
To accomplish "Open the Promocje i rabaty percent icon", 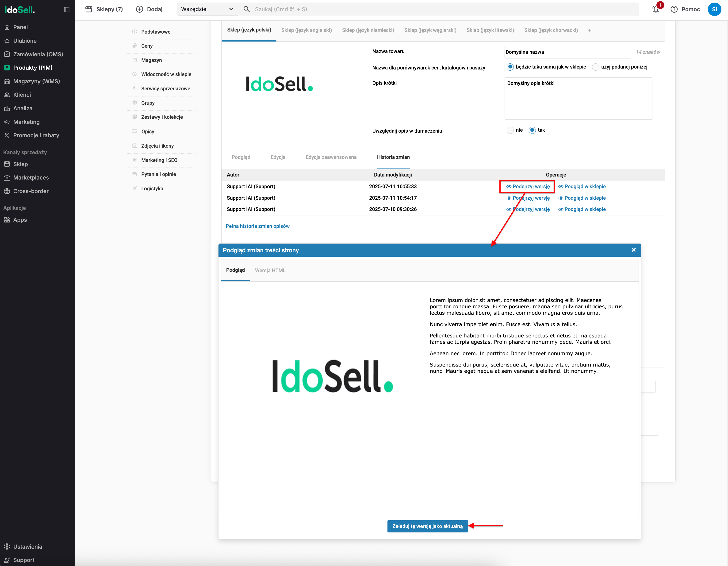I will coord(7,135).
